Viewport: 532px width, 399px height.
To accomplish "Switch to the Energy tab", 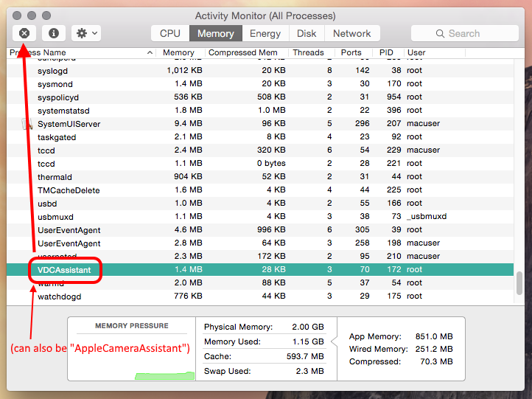I will (265, 33).
